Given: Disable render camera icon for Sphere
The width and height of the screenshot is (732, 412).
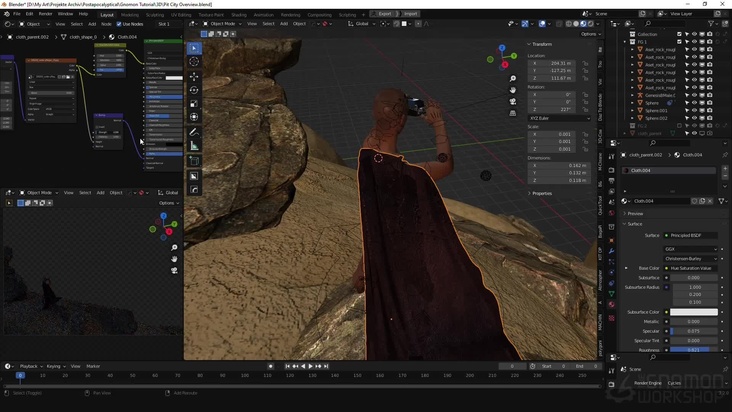Looking at the screenshot, I should pos(710,103).
